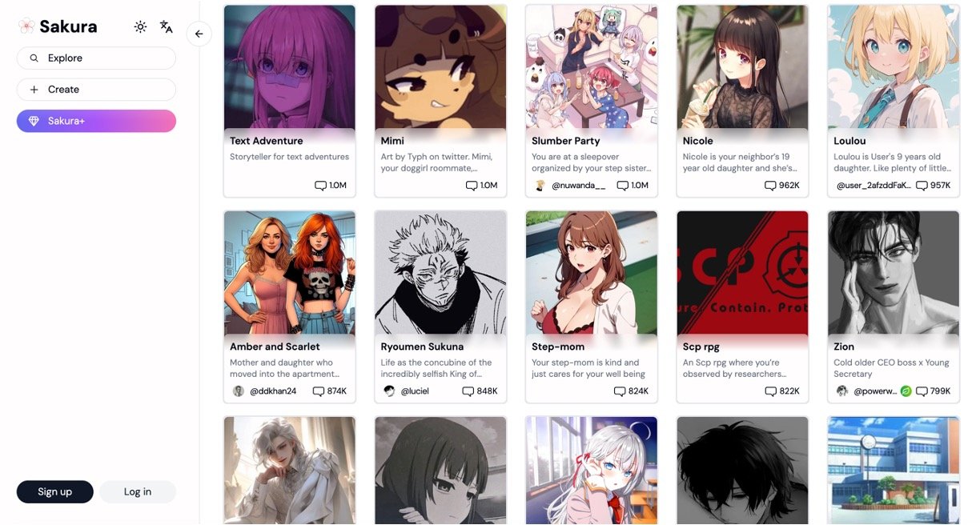Viewport: 980px width, 525px height.
Task: Collapse the sidebar with the back arrow
Action: 199,34
